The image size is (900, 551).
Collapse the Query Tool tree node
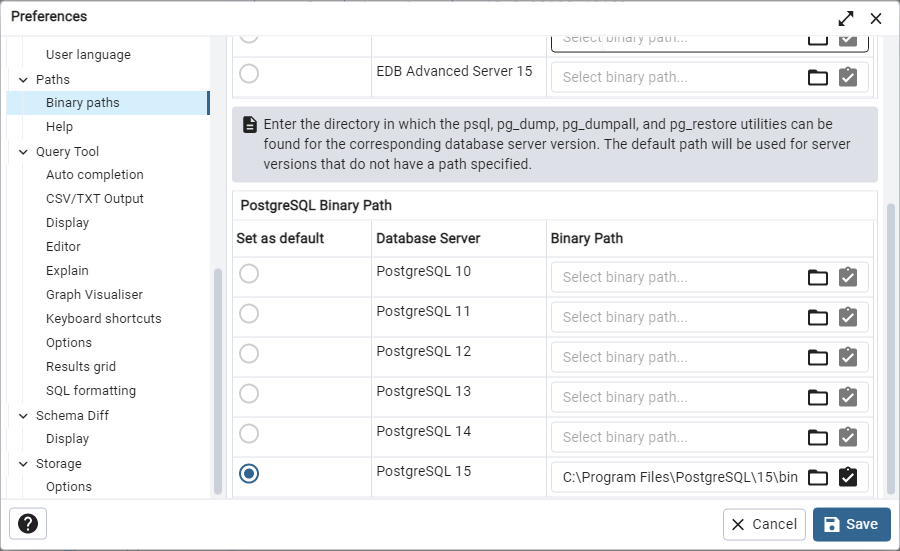tap(24, 152)
